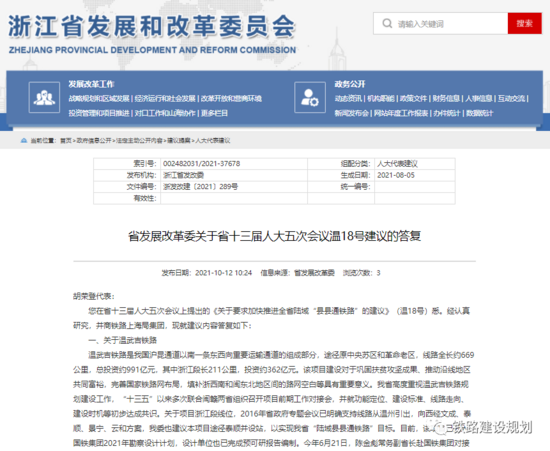Screen dimensions: 550x451
Task: Open 互动交流 link under 政务公开
Action: click(x=511, y=99)
